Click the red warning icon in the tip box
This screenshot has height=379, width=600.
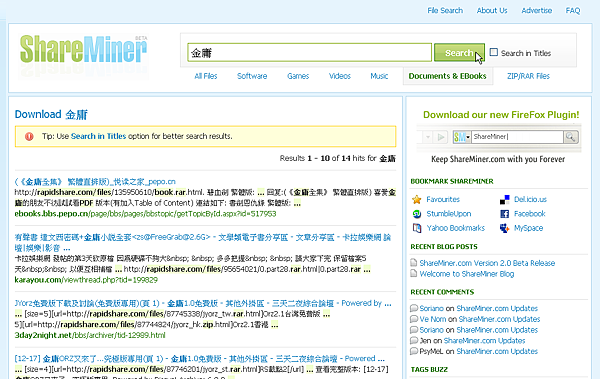tap(29, 136)
